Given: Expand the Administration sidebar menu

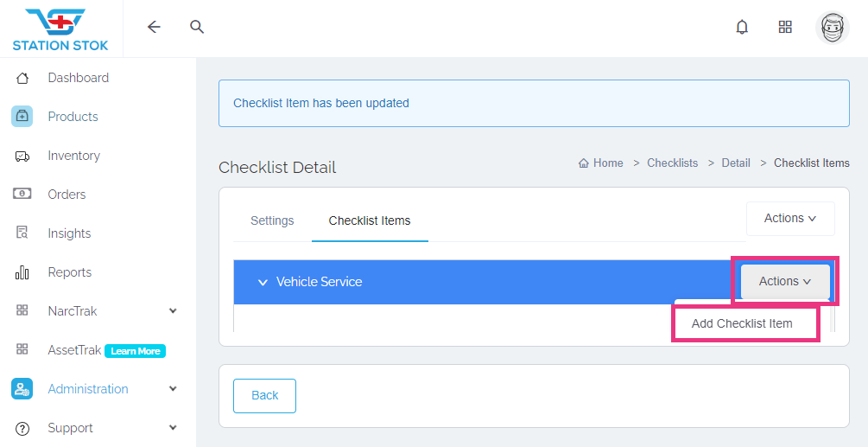Looking at the screenshot, I should coord(173,389).
